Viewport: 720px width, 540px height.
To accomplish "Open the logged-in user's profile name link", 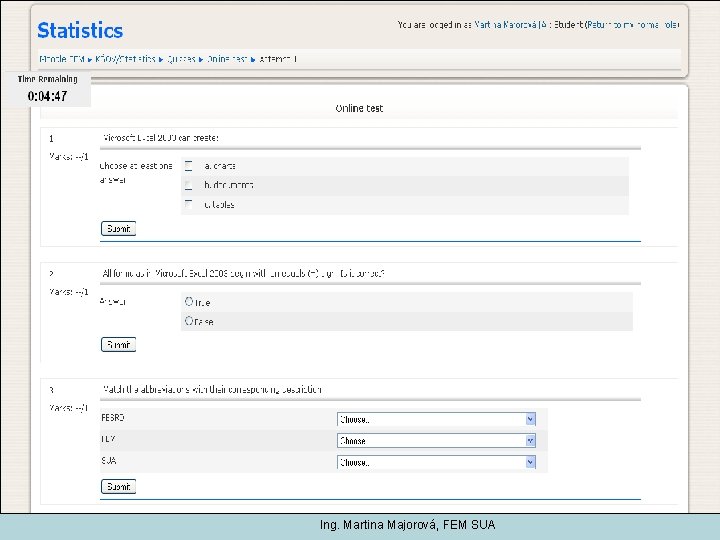I will pyautogui.click(x=511, y=25).
